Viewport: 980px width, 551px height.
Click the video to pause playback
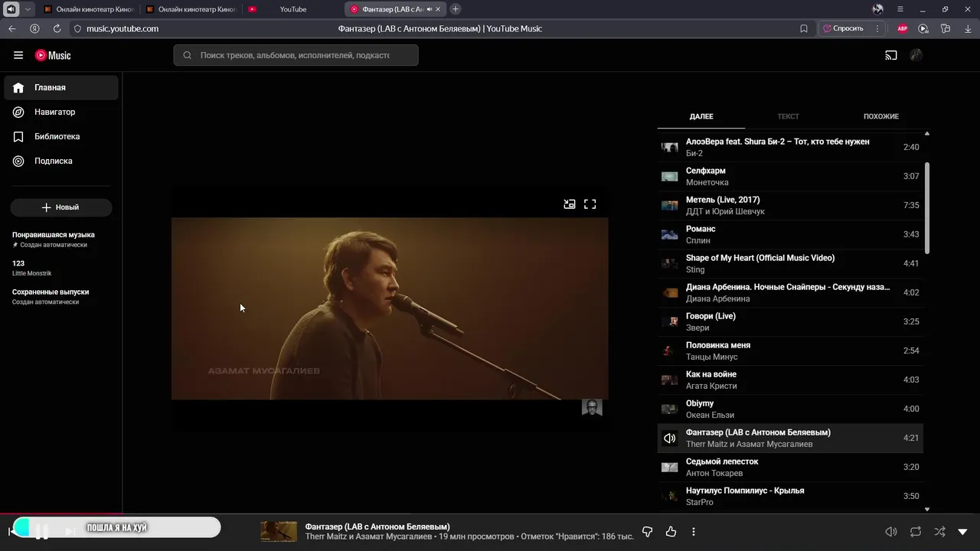coord(390,308)
